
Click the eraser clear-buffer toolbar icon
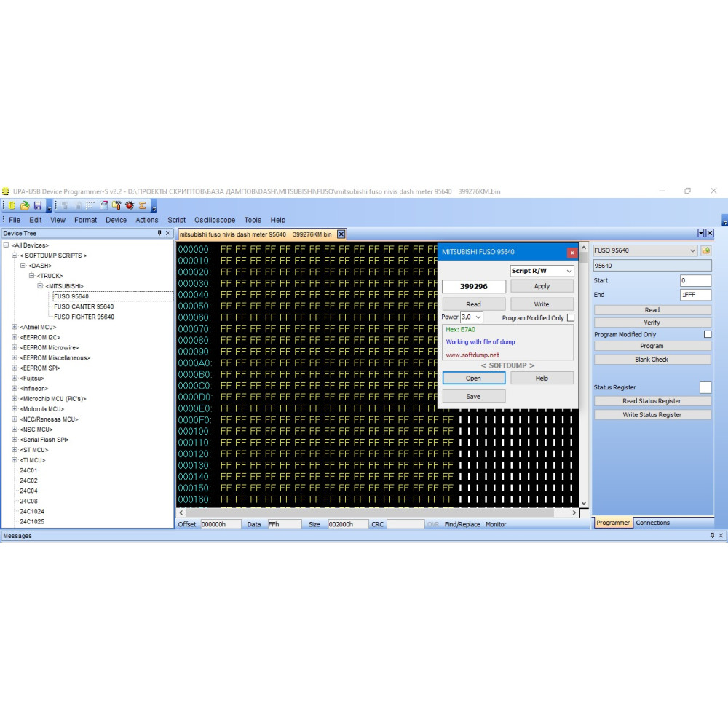[x=104, y=205]
